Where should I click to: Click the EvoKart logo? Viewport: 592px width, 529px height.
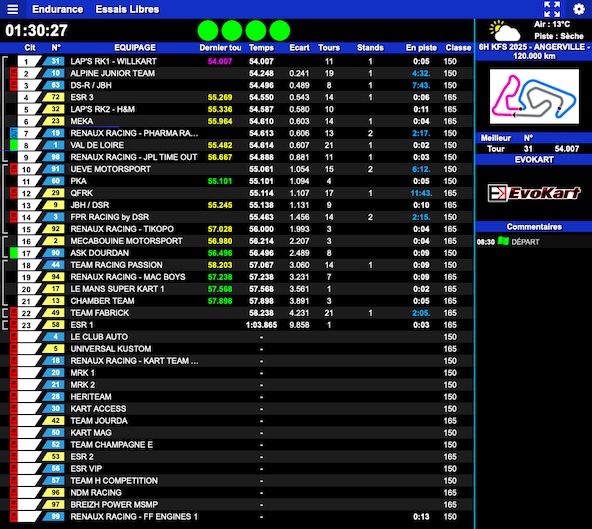coord(534,193)
